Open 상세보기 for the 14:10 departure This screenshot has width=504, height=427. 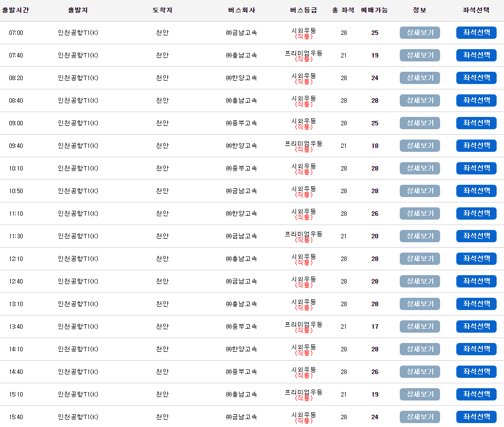point(420,349)
